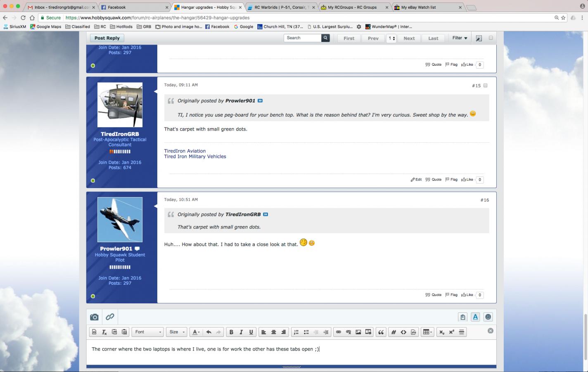Open the HotRods bookmarks folder
The height and width of the screenshot is (372, 588).
(121, 26)
